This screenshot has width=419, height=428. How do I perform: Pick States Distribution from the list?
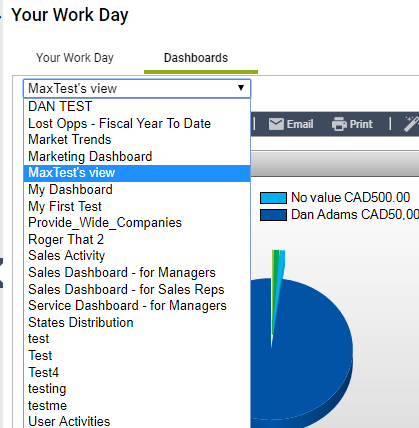[137, 322]
